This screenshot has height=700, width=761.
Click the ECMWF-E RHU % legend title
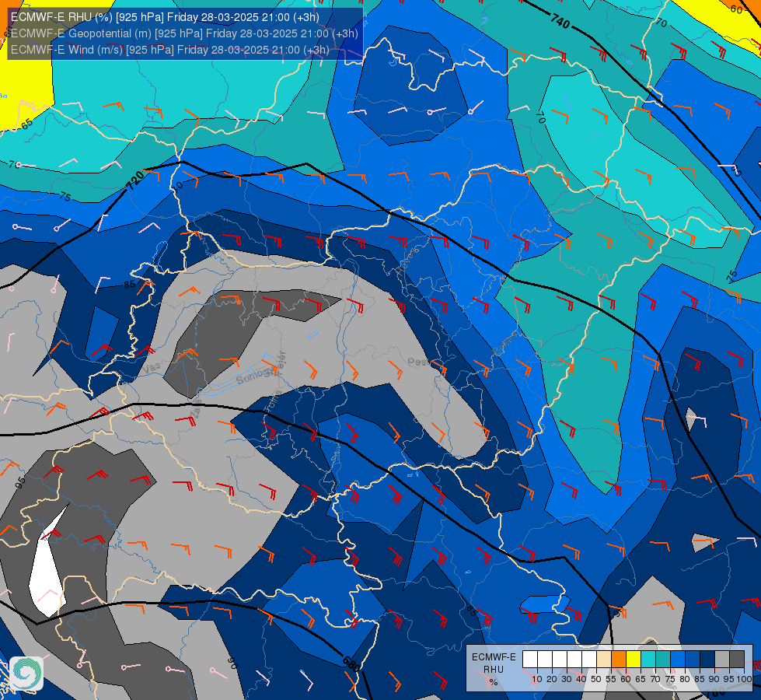(x=494, y=670)
